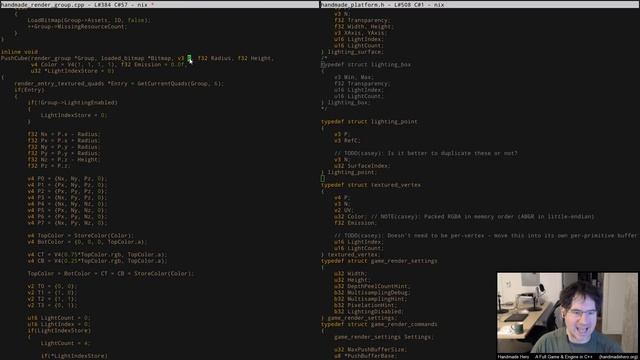Click the handmade_platform.h file bar
This screenshot has height=360, width=640.
point(480,4)
